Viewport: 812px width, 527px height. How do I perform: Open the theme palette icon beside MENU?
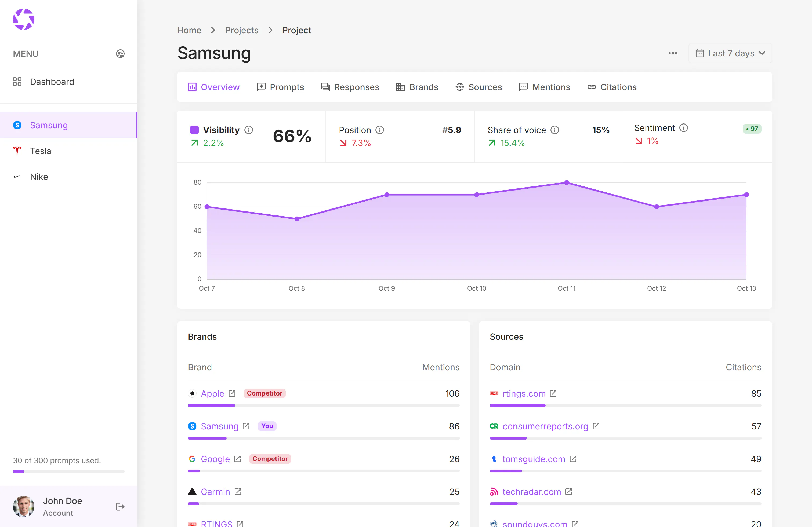[120, 54]
